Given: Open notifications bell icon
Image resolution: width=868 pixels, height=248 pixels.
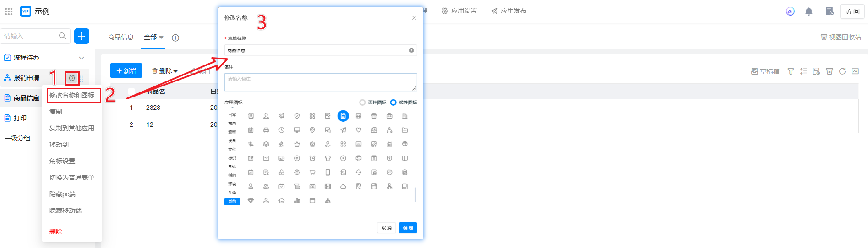Looking at the screenshot, I should pyautogui.click(x=808, y=11).
